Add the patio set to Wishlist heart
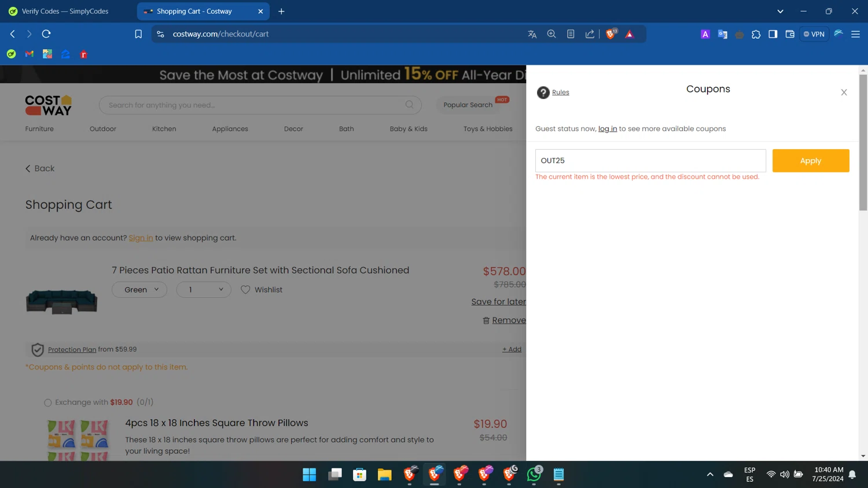Viewport: 868px width, 488px height. click(x=245, y=290)
